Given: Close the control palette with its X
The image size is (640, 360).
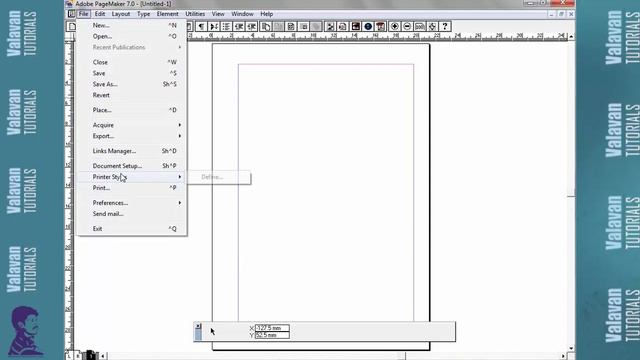Looking at the screenshot, I should click(x=198, y=326).
